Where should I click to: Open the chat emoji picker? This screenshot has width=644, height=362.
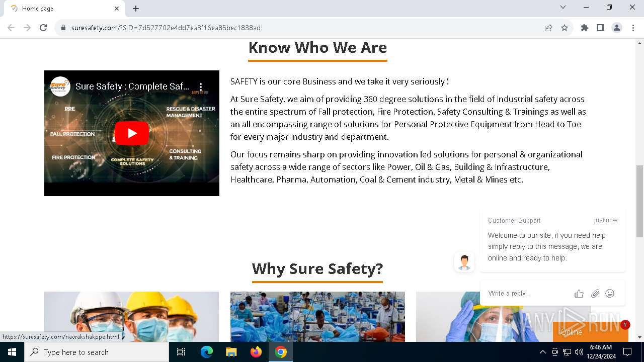click(610, 294)
